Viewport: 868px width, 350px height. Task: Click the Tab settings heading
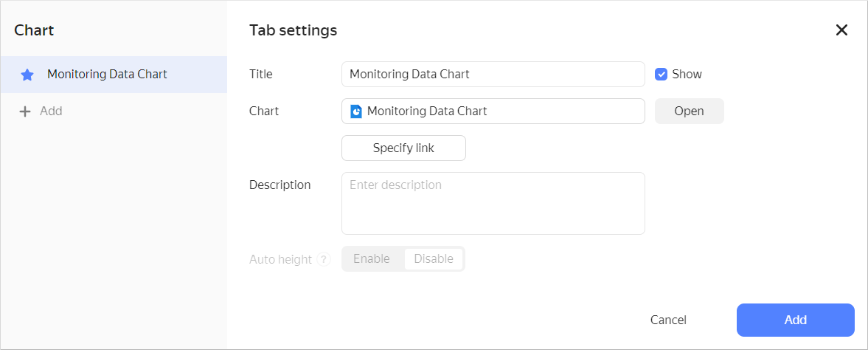point(293,30)
